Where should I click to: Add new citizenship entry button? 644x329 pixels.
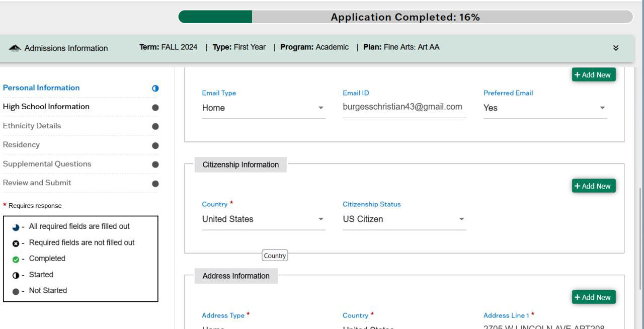(x=593, y=186)
